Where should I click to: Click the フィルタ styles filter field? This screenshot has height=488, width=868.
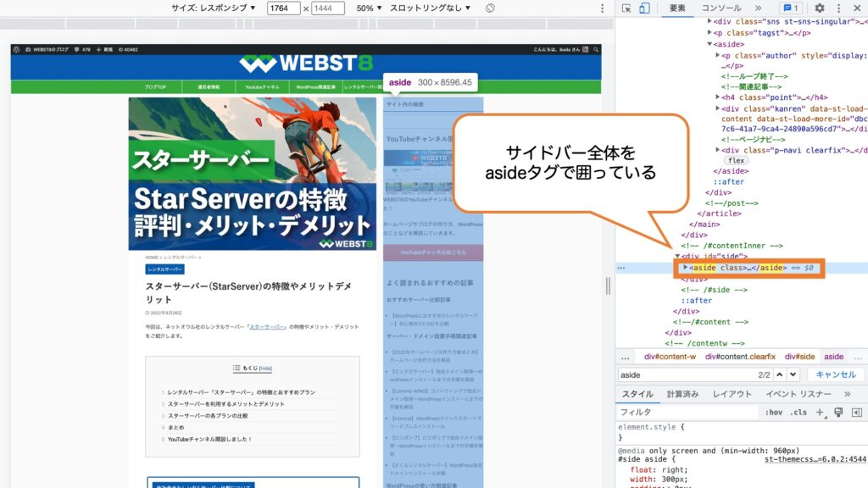(x=687, y=413)
